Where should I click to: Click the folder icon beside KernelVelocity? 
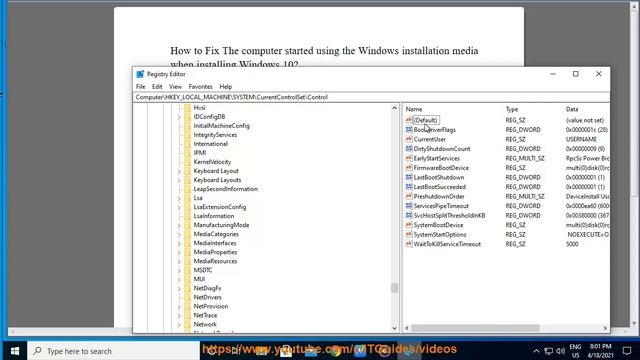click(x=187, y=162)
